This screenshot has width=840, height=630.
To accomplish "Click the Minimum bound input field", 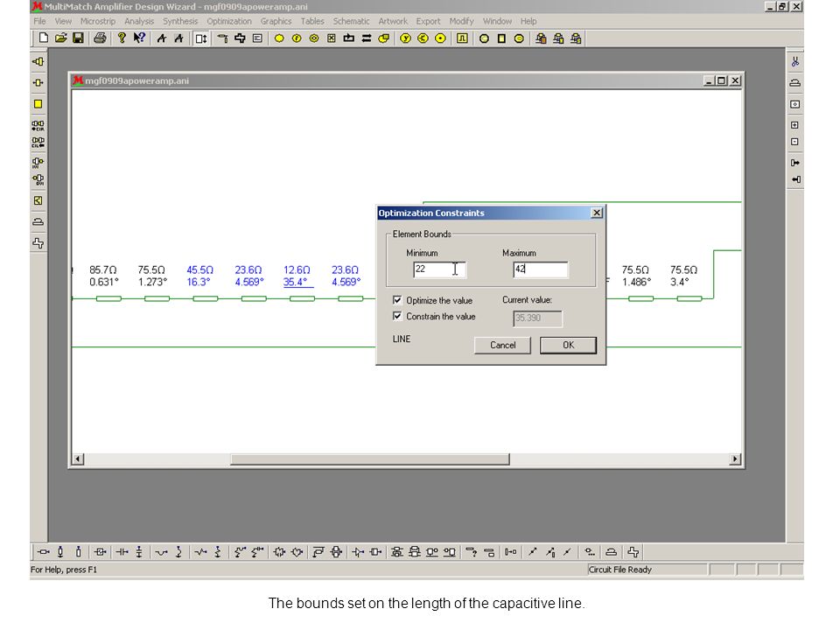I will click(x=440, y=269).
